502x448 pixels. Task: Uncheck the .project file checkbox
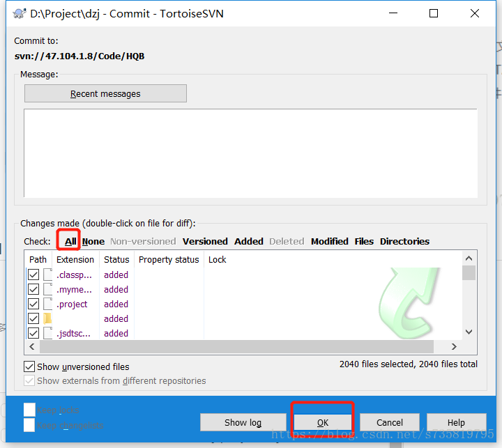pos(33,304)
